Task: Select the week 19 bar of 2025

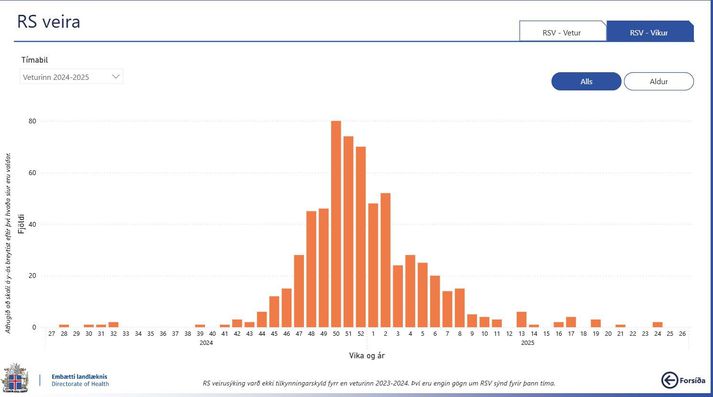Action: click(x=596, y=323)
